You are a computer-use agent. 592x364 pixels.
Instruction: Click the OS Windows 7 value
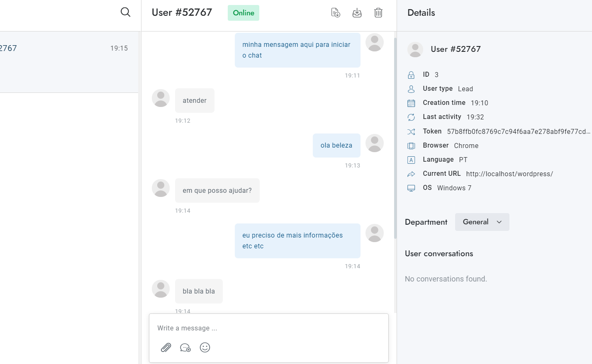click(454, 188)
